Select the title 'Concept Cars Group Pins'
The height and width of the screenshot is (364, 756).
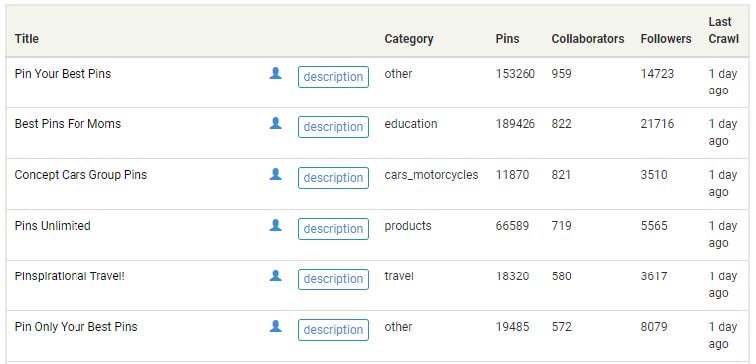81,175
